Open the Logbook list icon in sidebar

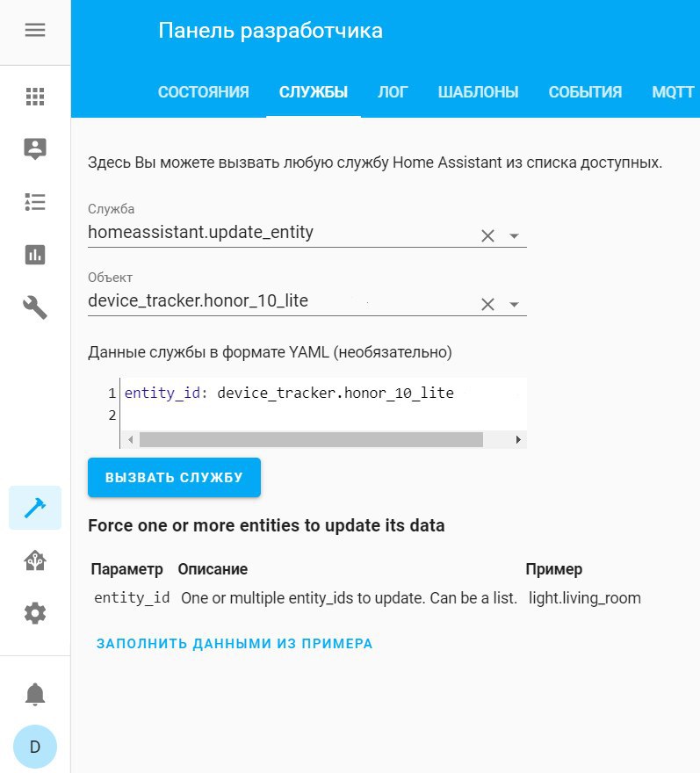pyautogui.click(x=35, y=202)
